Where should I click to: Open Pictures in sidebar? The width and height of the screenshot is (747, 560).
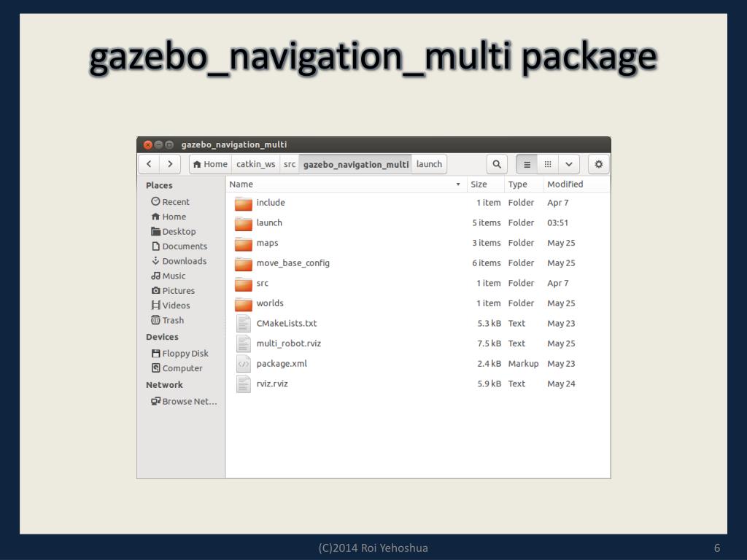(x=173, y=290)
